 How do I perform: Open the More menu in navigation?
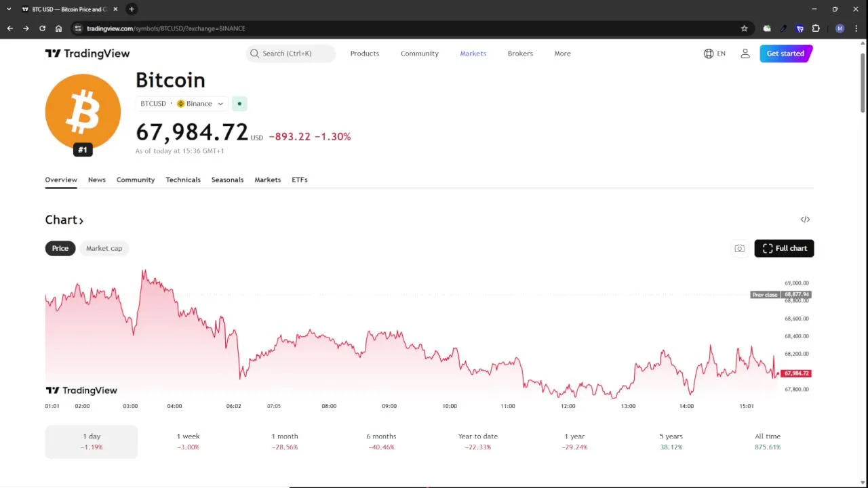(562, 54)
